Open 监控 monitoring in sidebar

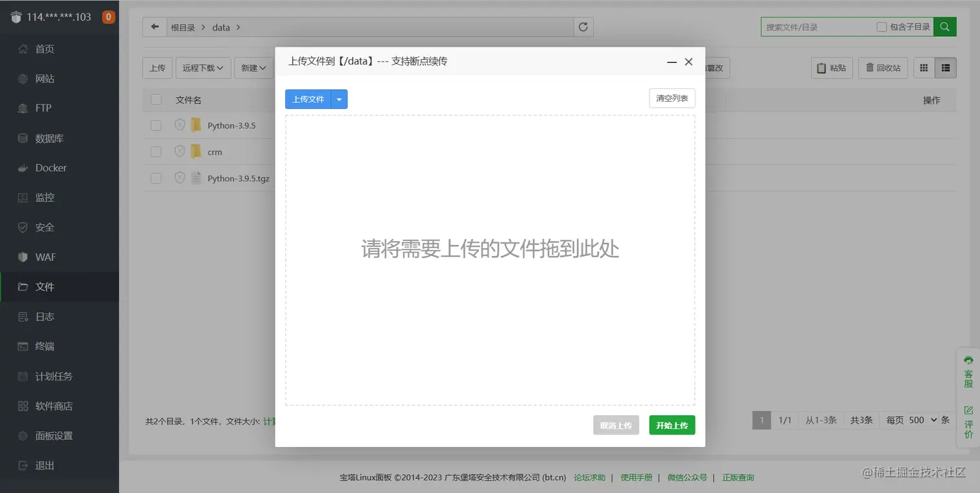[x=60, y=198]
